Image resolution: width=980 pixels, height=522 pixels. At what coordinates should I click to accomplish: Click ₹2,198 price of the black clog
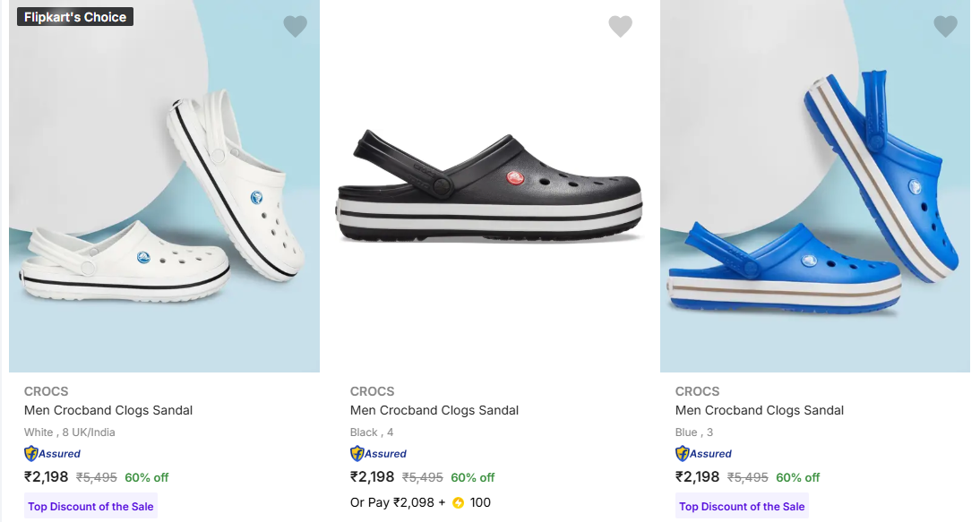pos(373,477)
